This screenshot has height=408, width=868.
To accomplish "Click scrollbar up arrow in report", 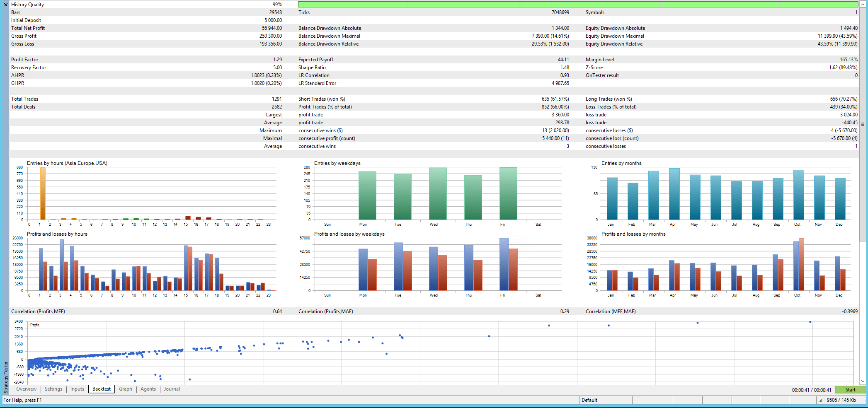I will tap(863, 4).
